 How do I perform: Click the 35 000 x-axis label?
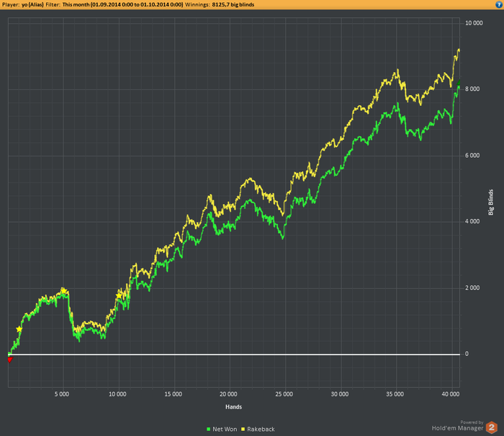point(395,394)
